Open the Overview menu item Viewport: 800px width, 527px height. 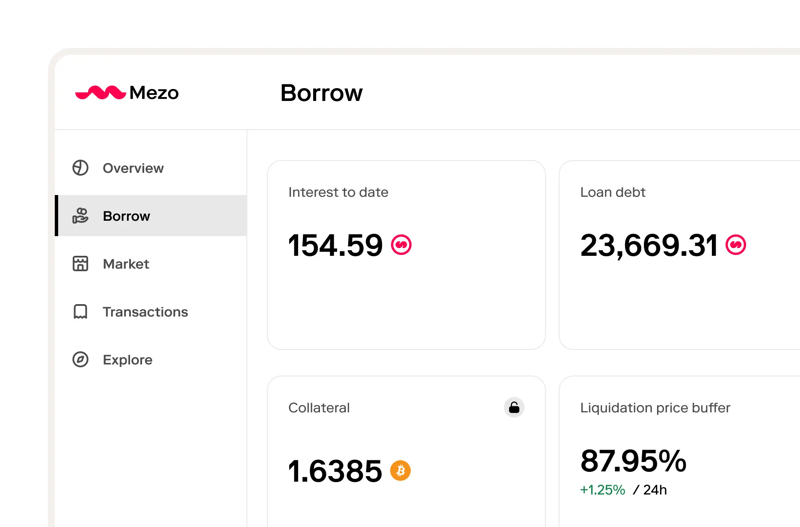pyautogui.click(x=133, y=168)
